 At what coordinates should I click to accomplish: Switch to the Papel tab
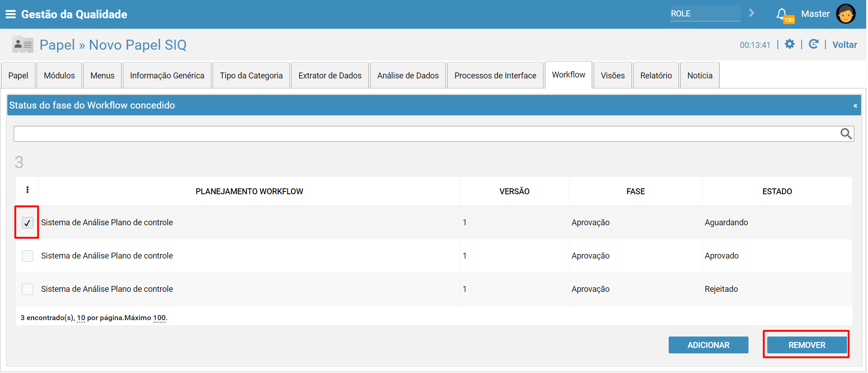point(18,75)
